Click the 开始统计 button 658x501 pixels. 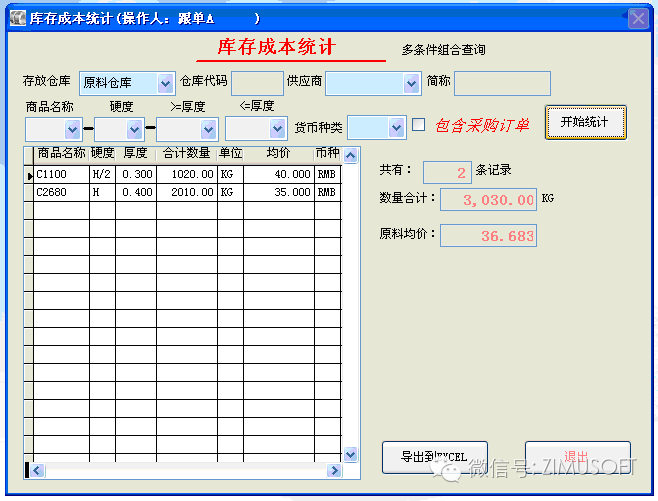[x=585, y=122]
